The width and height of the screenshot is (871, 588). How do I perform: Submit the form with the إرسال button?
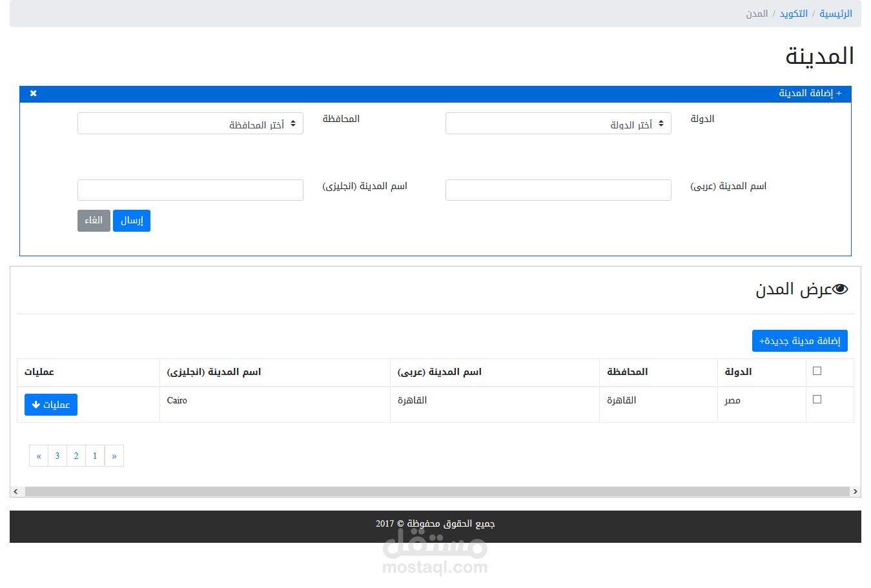132,221
